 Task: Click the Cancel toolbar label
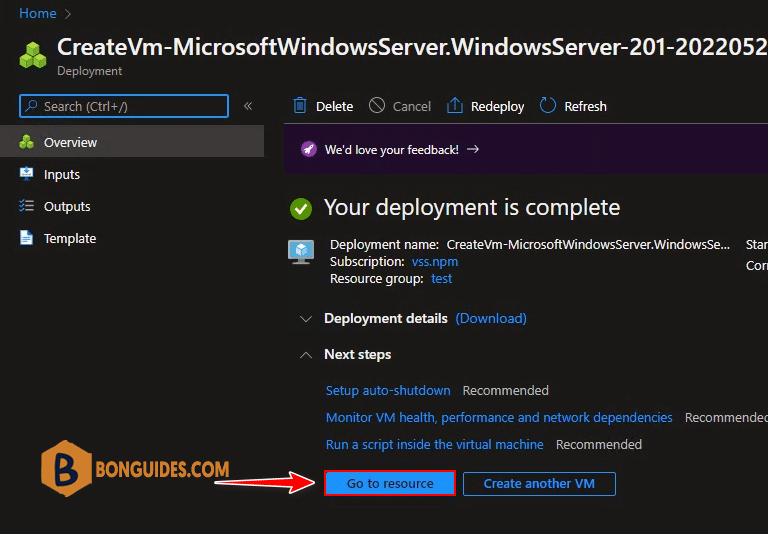point(412,106)
